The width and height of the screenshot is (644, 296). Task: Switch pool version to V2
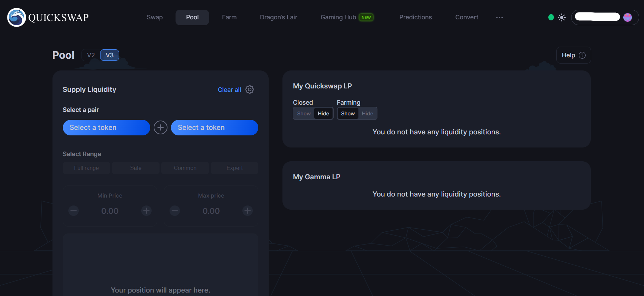point(91,55)
